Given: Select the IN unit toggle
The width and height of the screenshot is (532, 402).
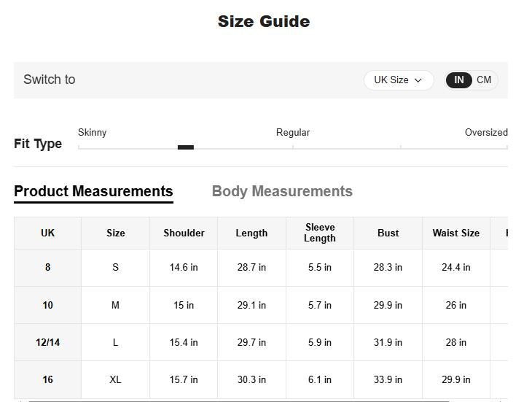Looking at the screenshot, I should point(459,80).
